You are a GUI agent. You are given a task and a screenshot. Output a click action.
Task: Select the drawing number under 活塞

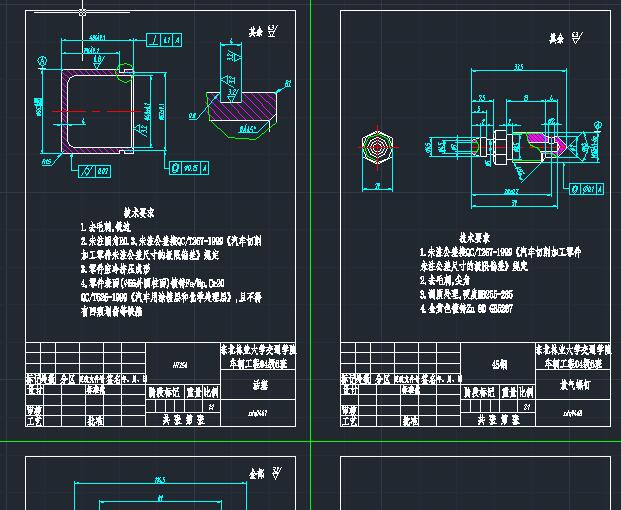coord(258,413)
